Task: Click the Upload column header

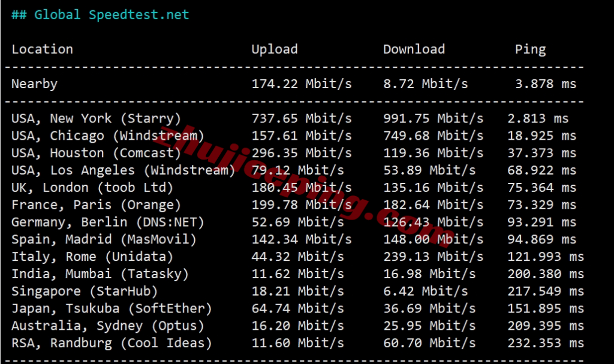Action: pos(274,50)
